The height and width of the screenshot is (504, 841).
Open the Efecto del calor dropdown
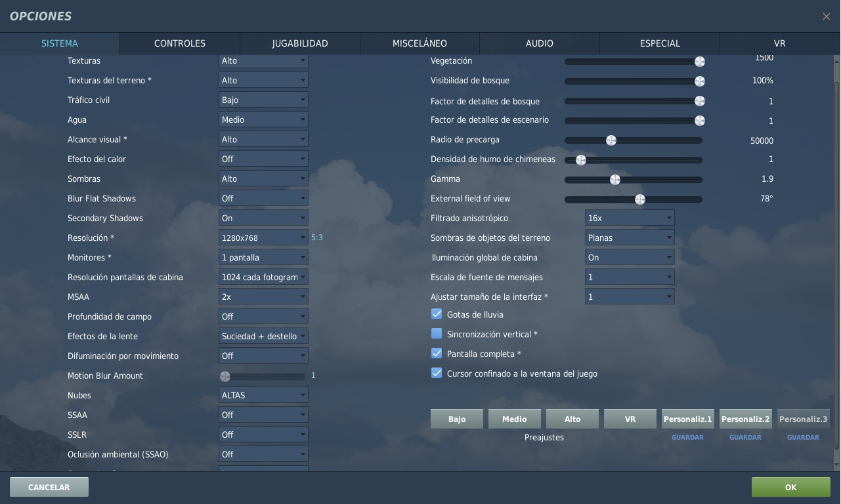263,159
